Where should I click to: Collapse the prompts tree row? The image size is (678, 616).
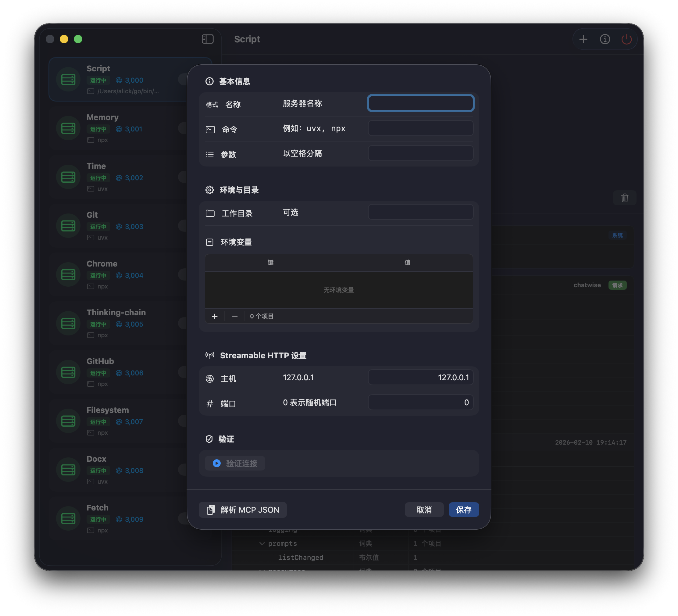coord(262,544)
